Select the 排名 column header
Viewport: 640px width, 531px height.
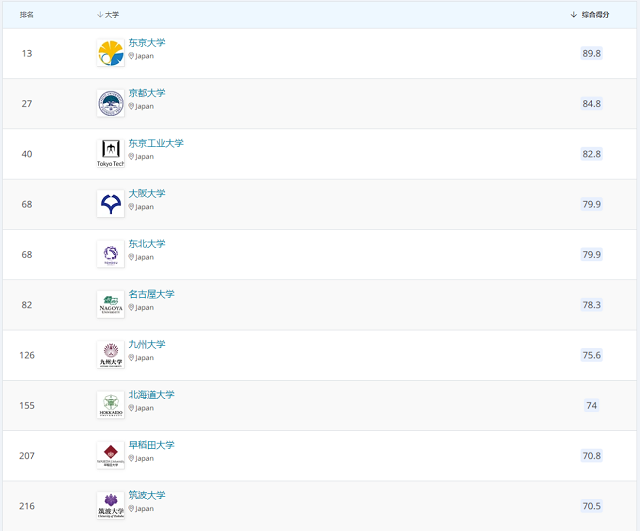tap(27, 15)
